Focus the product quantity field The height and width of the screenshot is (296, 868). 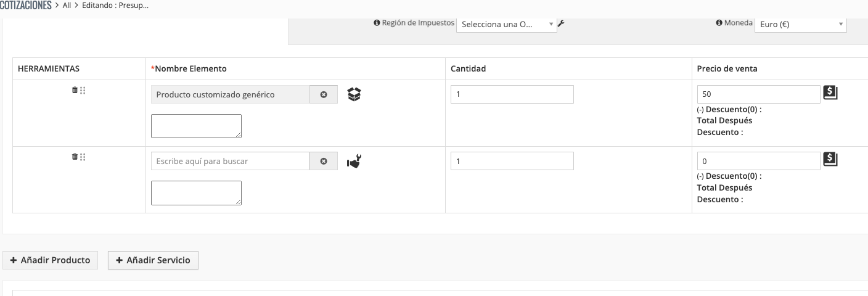coord(512,94)
